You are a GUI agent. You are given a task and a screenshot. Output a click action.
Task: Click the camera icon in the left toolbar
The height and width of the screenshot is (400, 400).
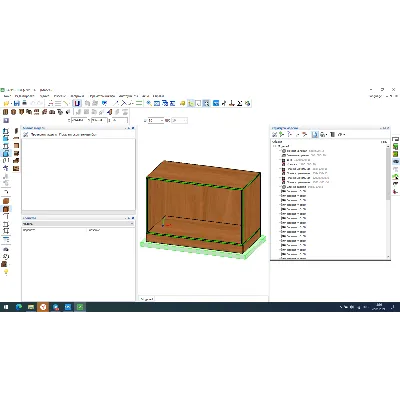click(x=6, y=249)
